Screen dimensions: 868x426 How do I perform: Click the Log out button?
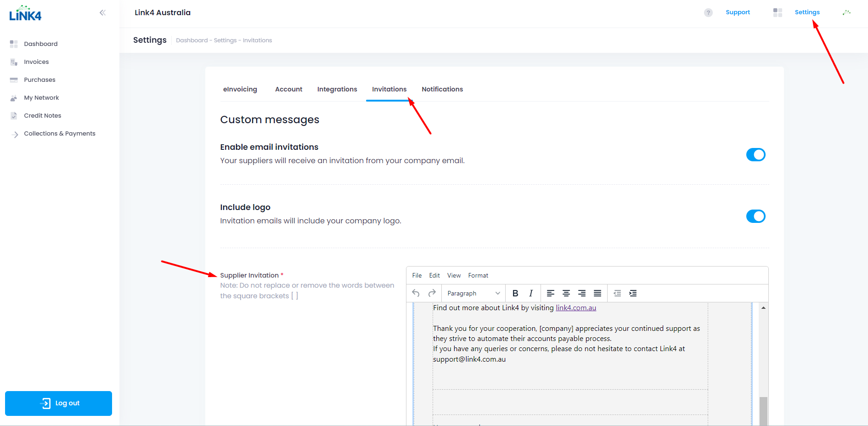pos(58,403)
